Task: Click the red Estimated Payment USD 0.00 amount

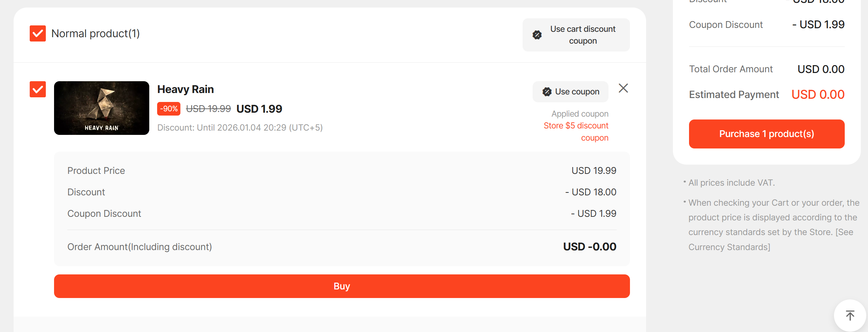Action: [x=818, y=95]
